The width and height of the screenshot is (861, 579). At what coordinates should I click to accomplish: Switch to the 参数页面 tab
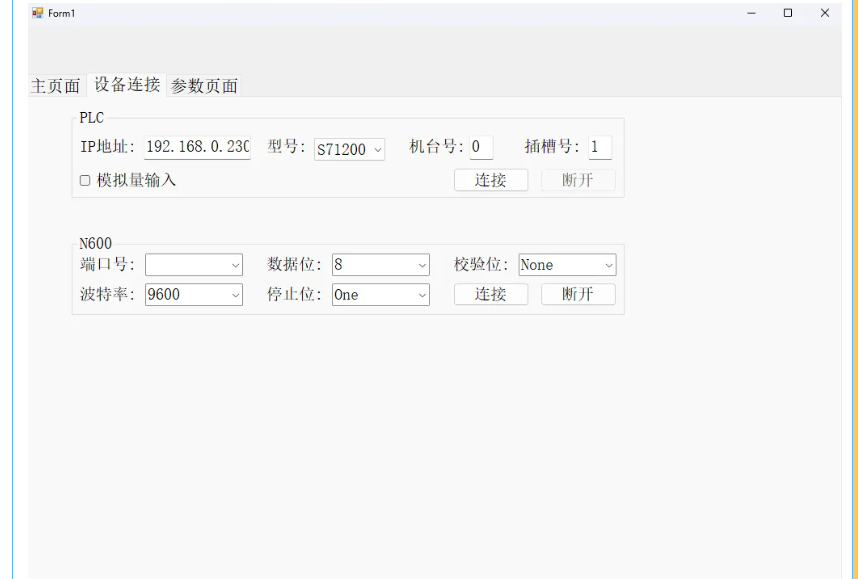204,86
